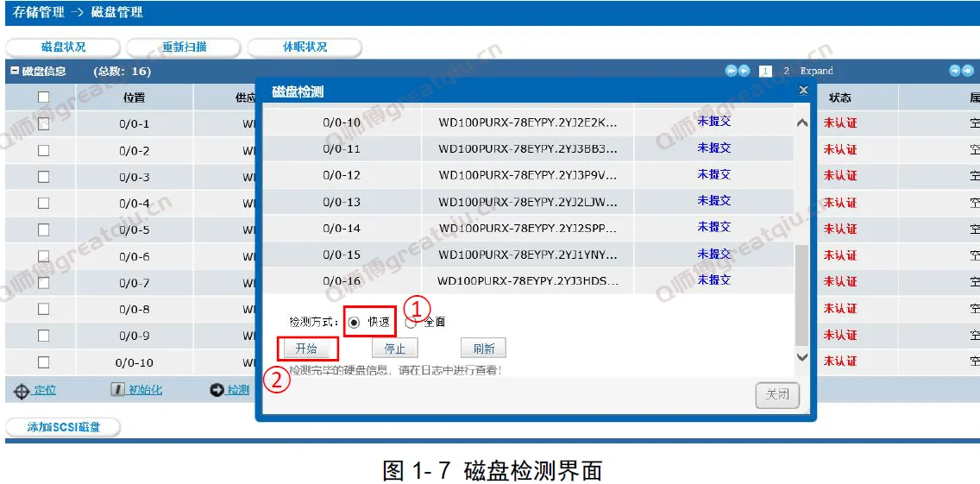The height and width of the screenshot is (484, 980).
Task: Select the 快速 detection mode radio button
Action: coord(354,323)
